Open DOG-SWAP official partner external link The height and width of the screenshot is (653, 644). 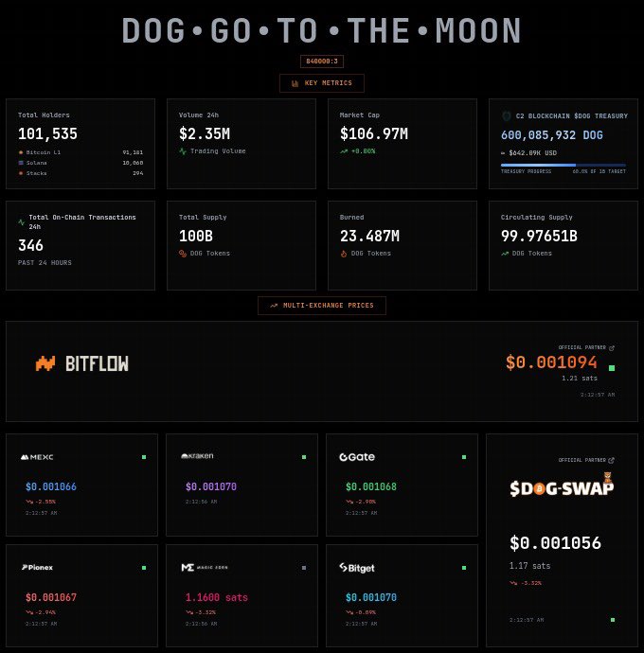(x=612, y=460)
